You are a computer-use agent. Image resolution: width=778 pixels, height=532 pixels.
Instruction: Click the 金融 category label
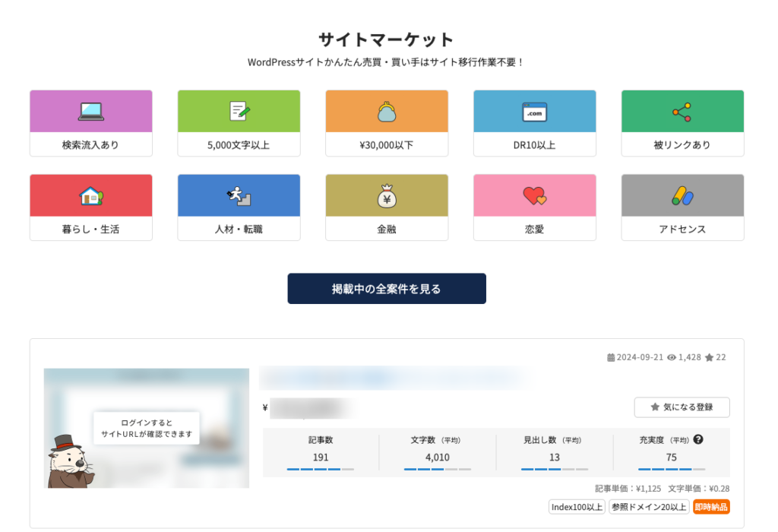[x=387, y=229]
